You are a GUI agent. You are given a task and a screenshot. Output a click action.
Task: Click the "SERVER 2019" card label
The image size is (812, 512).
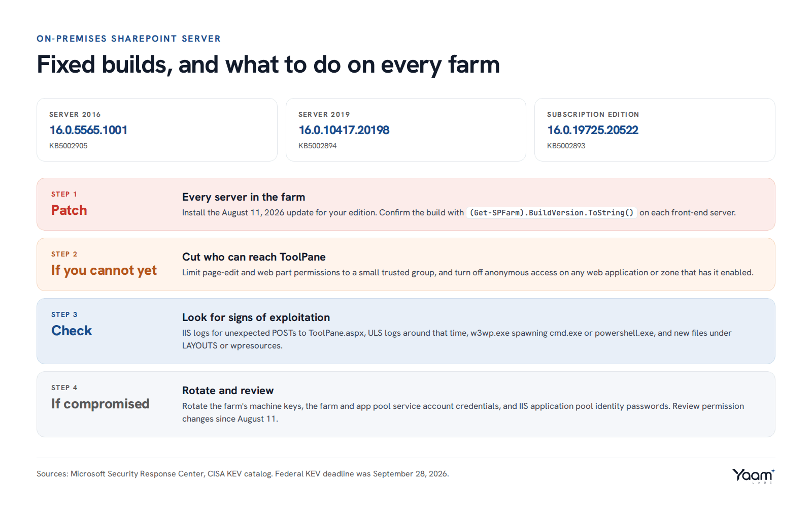[324, 114]
